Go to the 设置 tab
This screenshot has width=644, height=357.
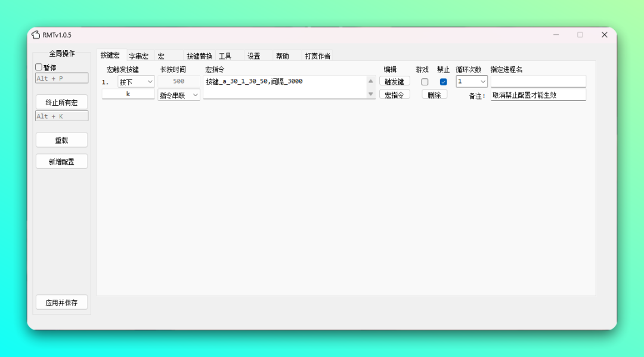pyautogui.click(x=254, y=56)
